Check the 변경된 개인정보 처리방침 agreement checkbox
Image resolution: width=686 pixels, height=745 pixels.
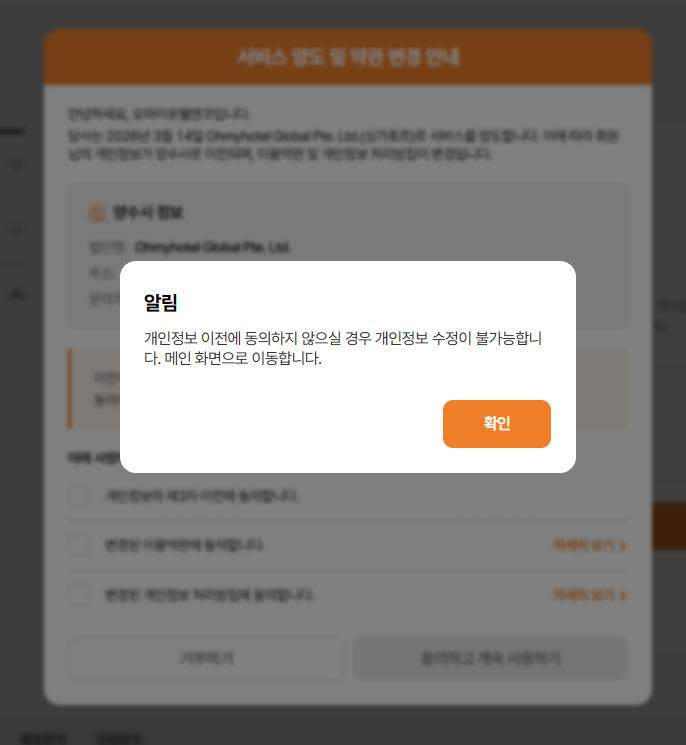(x=79, y=595)
